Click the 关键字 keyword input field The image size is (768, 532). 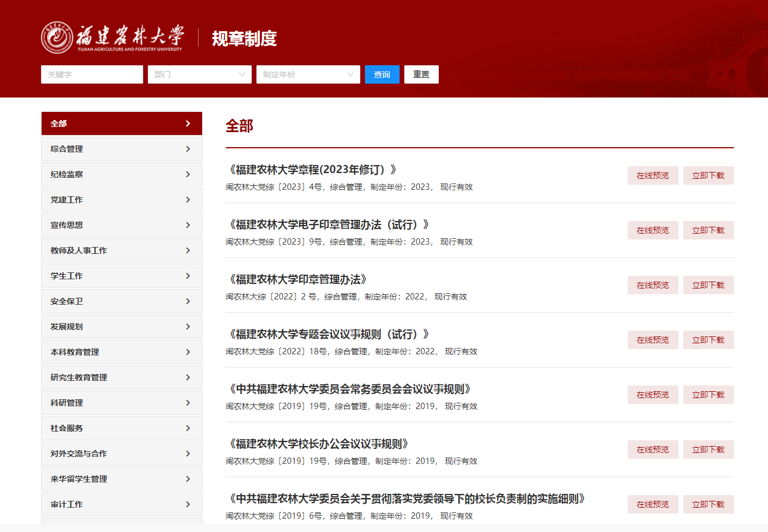point(92,74)
